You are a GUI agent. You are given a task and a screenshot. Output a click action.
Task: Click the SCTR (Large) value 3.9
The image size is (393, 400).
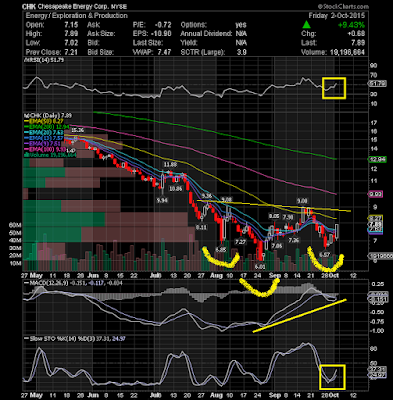[242, 52]
